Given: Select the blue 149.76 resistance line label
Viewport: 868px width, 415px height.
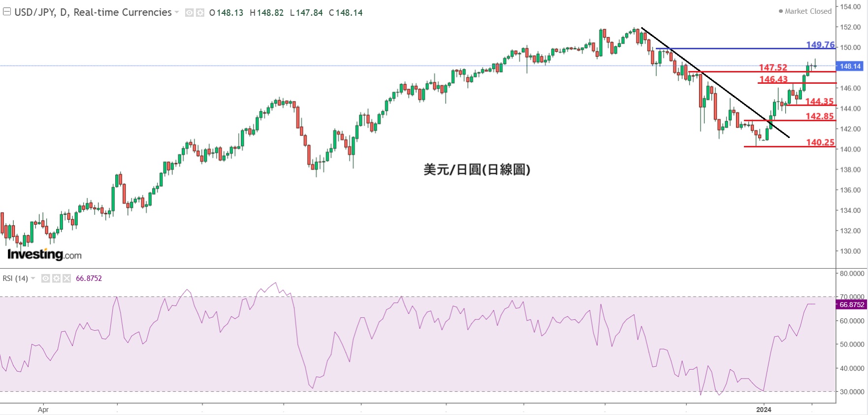Looking at the screenshot, I should [820, 45].
